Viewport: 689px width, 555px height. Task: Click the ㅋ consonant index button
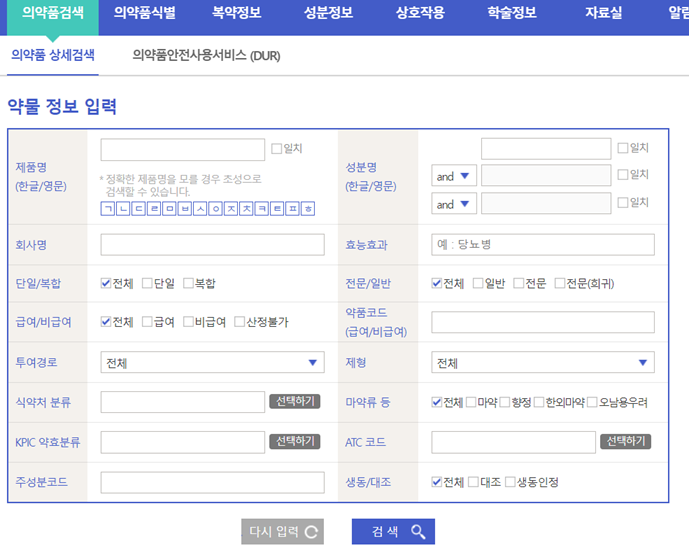(262, 209)
